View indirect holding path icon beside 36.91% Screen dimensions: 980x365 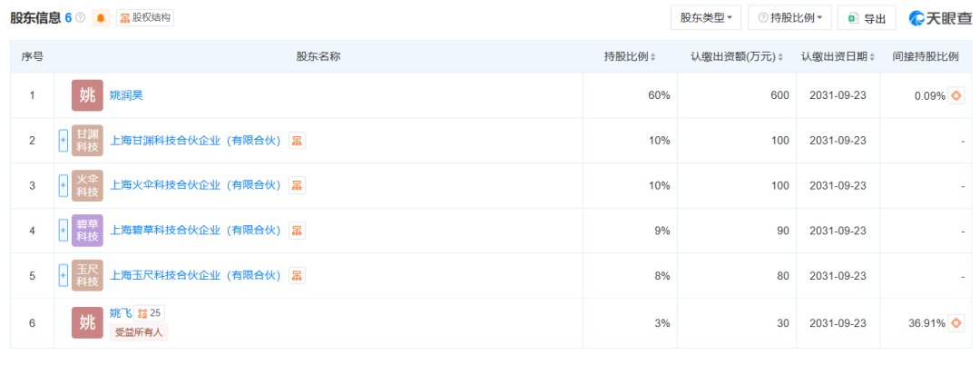click(x=956, y=323)
